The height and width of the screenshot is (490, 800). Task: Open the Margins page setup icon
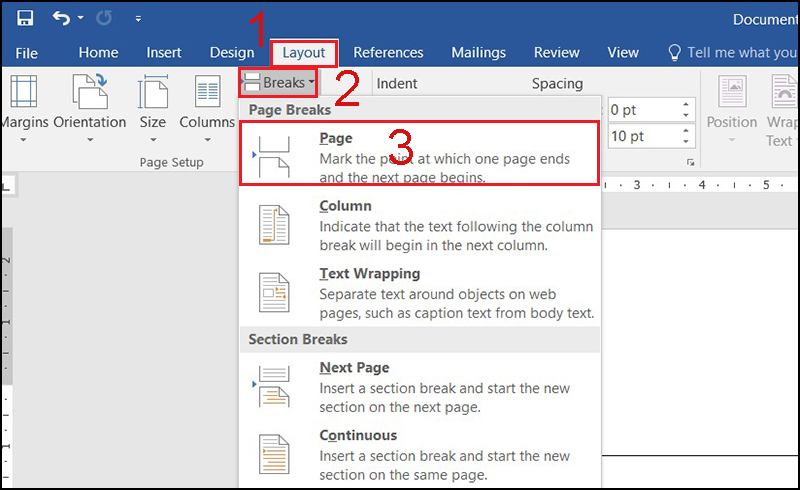pos(23,91)
